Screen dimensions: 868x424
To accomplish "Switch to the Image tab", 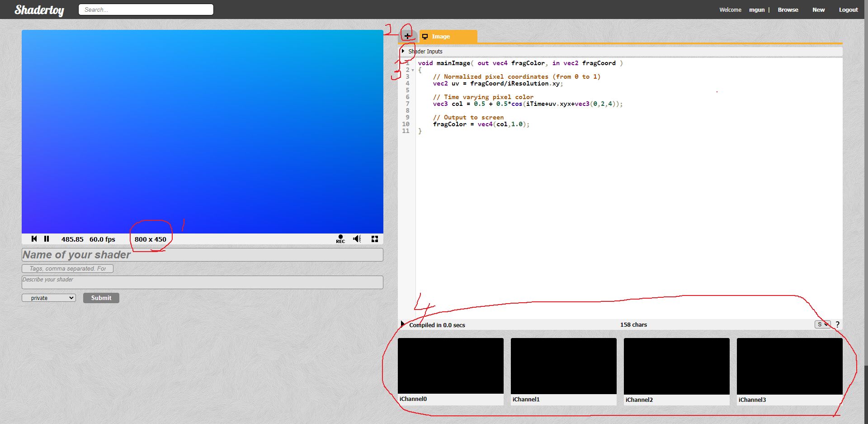I will click(448, 37).
